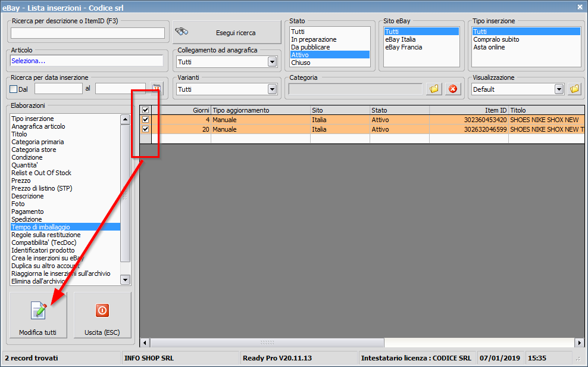The width and height of the screenshot is (588, 367).
Task: Select Compralo subito insertion type
Action: [526, 39]
